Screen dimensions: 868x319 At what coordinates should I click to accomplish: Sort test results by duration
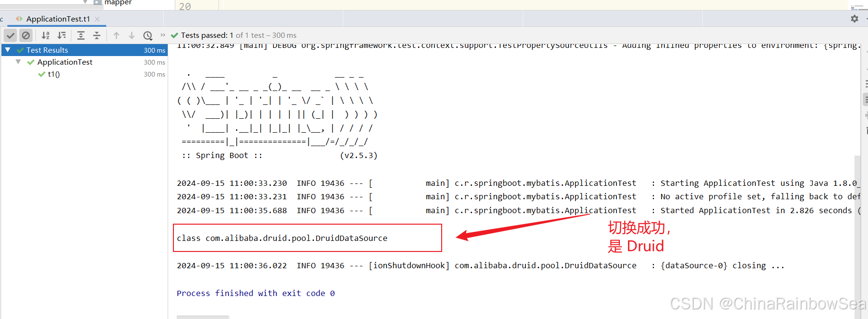pos(62,35)
